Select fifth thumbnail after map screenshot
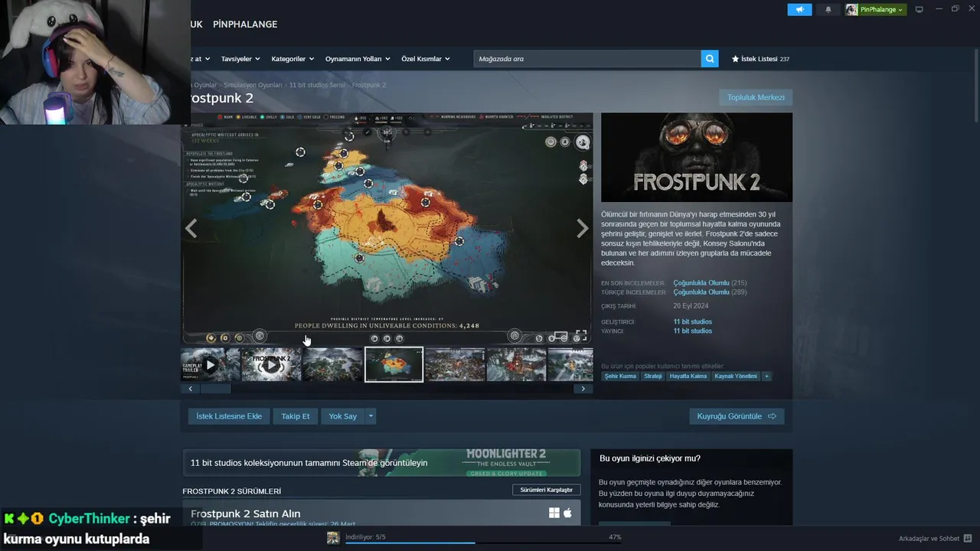Viewport: 980px width, 551px height. (x=455, y=364)
